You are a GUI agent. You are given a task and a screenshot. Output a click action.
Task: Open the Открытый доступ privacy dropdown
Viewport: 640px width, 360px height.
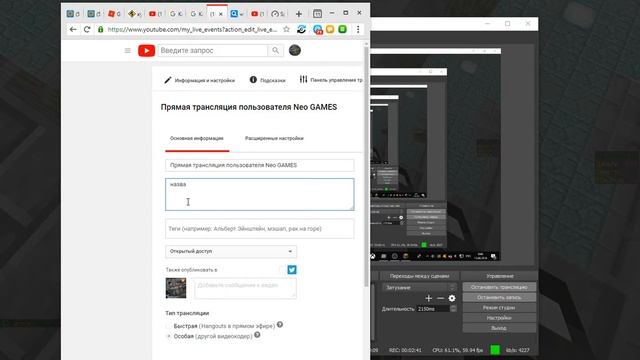(231, 251)
